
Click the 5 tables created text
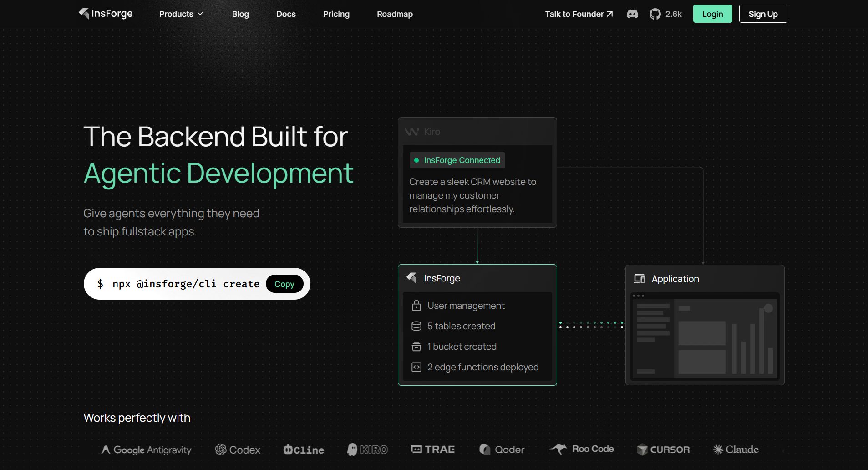point(461,326)
